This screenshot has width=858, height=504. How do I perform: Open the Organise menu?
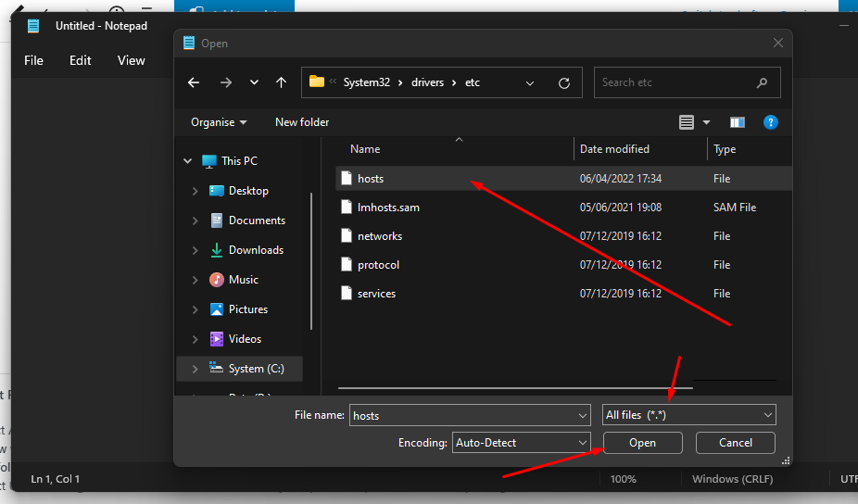click(x=219, y=122)
